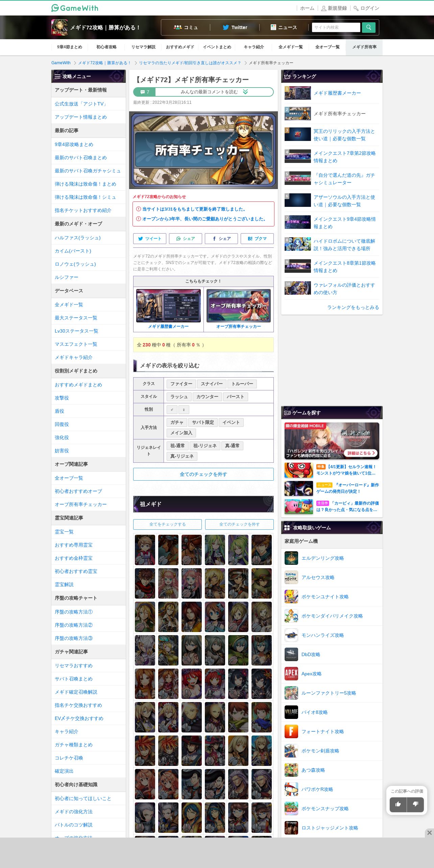Toggle the ガチャ acquisition filter
The height and width of the screenshot is (868, 434).
[177, 423]
